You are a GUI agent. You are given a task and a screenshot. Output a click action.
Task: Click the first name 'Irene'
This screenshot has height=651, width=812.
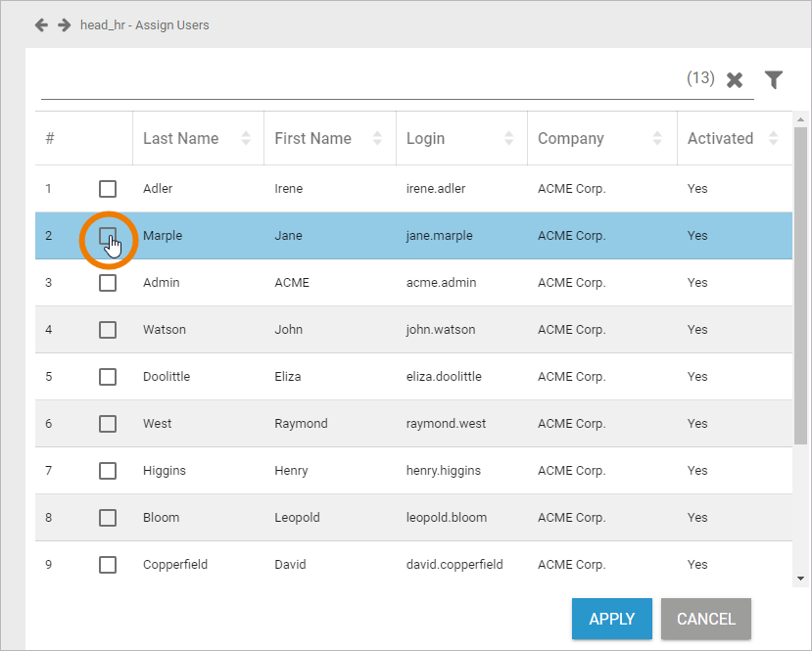288,188
